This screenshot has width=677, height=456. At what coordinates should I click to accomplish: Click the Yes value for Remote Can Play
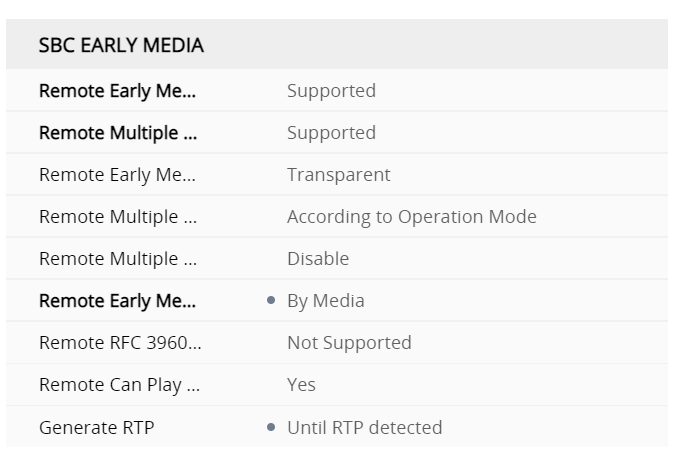[301, 385]
